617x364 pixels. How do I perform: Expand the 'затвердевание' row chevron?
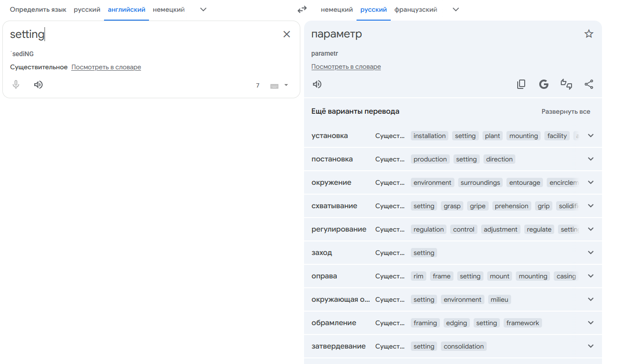point(591,346)
